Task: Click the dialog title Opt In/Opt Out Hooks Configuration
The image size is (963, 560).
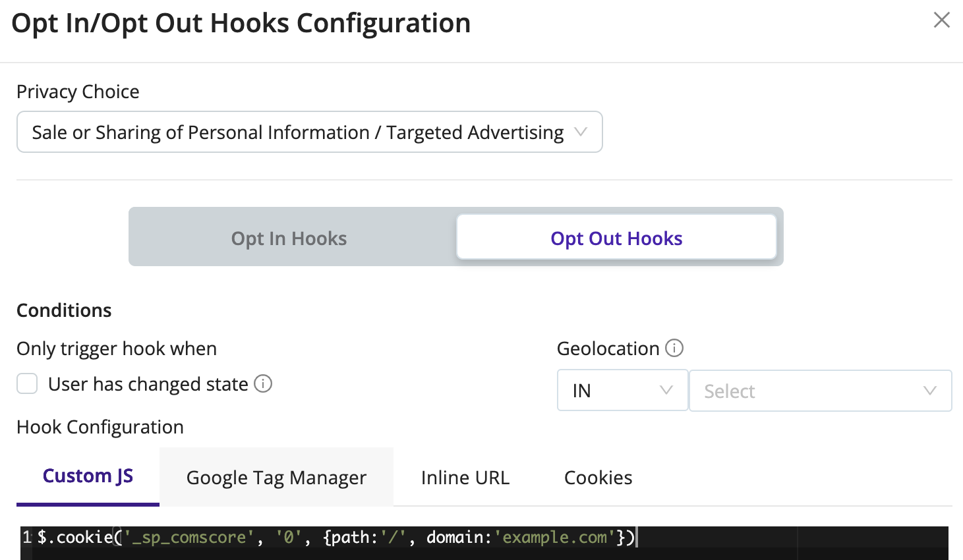Action: [241, 24]
